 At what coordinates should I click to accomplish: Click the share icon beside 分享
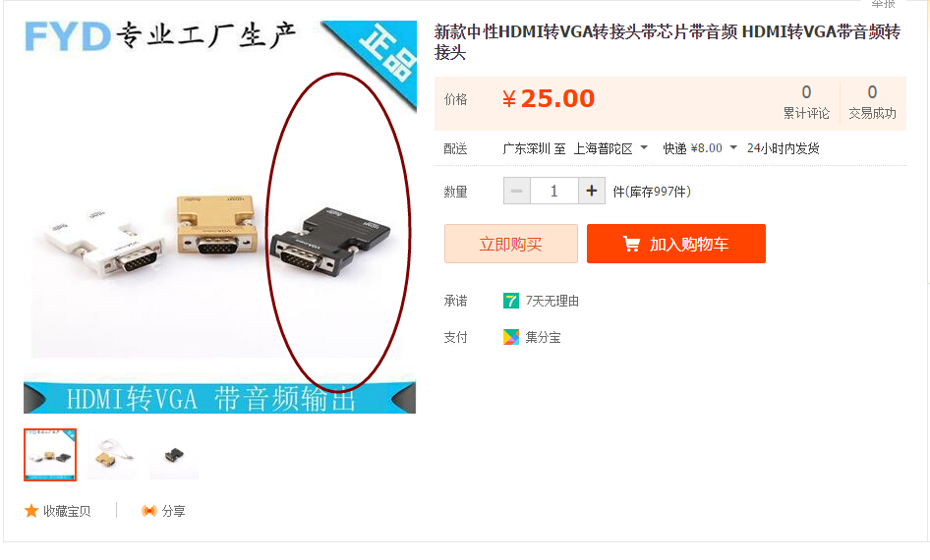click(148, 511)
